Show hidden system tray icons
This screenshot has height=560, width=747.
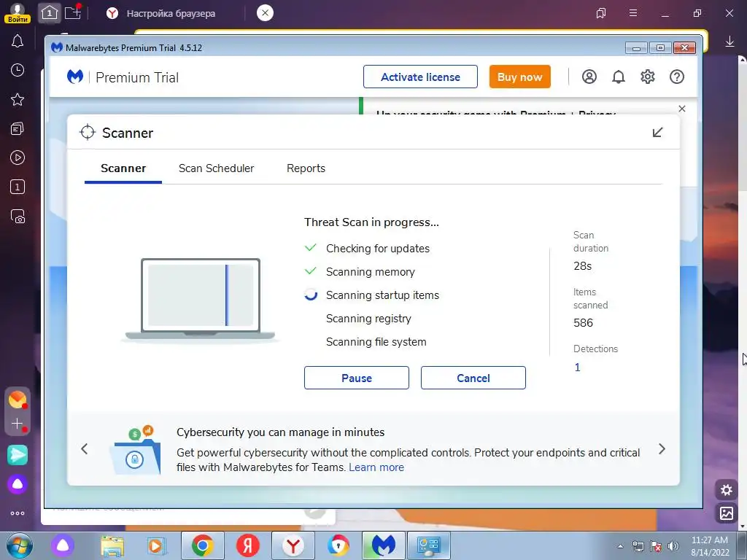[x=620, y=546]
